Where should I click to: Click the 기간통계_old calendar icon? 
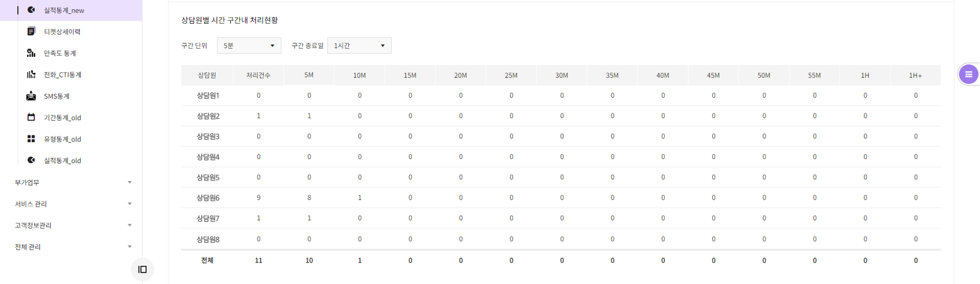point(31,117)
